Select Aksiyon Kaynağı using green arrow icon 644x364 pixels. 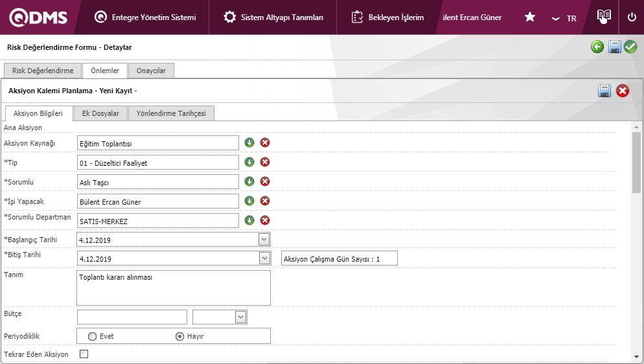249,142
